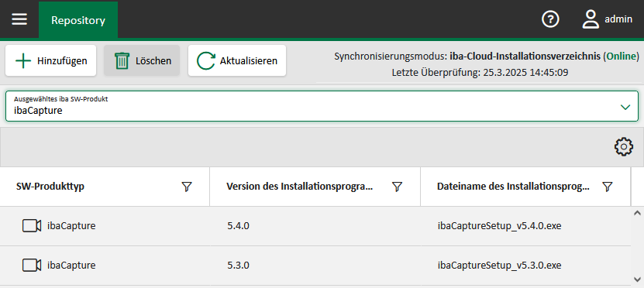Filter the Version des Installationsprogramms column
Image resolution: width=644 pixels, height=288 pixels.
397,187
